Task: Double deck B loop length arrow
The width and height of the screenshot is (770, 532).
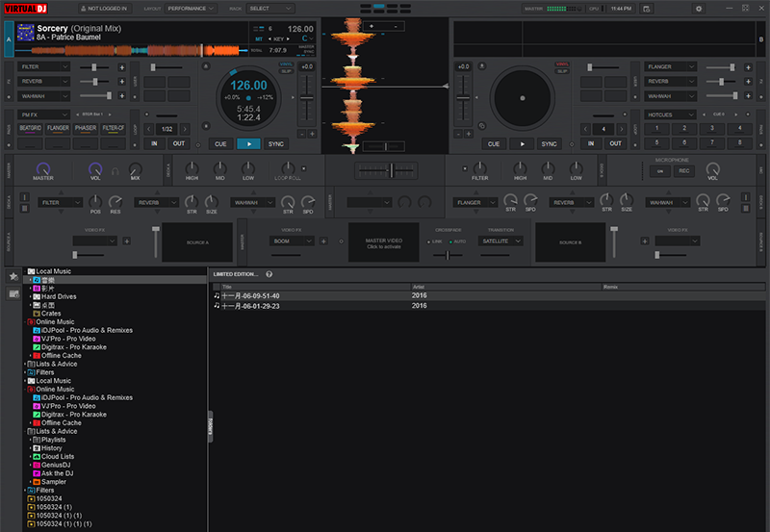Action: 621,129
